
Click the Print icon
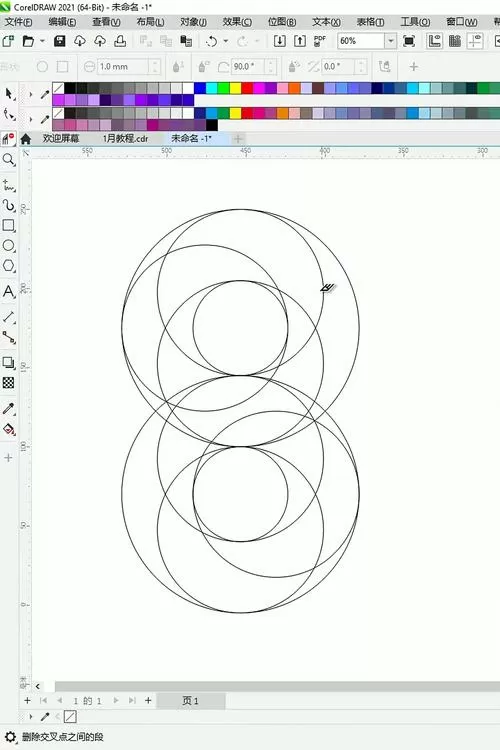click(120, 41)
